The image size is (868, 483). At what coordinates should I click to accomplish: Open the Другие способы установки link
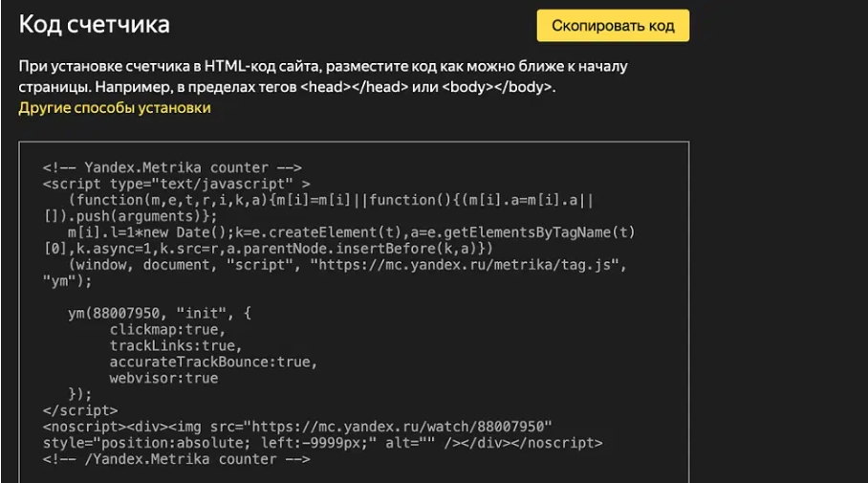coord(115,108)
